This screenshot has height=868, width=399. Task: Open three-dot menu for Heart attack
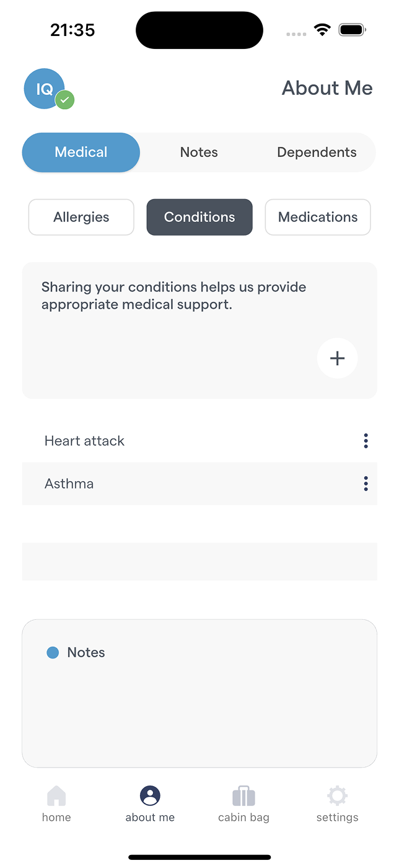coord(366,441)
